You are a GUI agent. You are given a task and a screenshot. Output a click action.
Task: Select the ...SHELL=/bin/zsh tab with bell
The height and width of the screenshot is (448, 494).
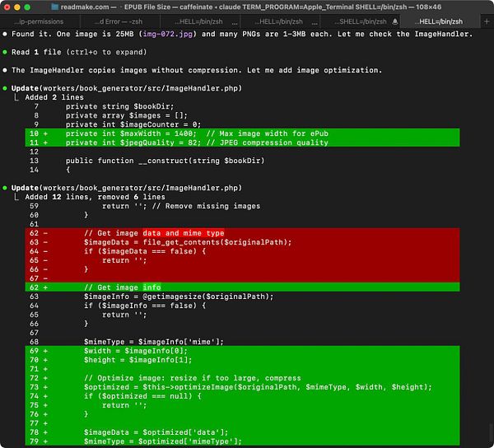coord(360,21)
